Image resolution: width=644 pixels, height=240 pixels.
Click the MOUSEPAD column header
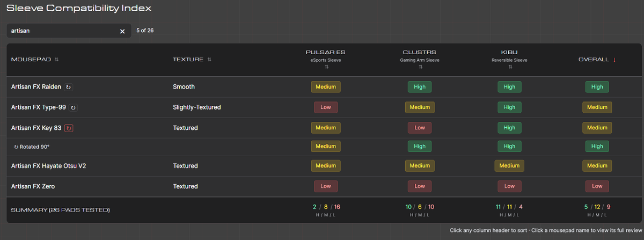(x=31, y=60)
